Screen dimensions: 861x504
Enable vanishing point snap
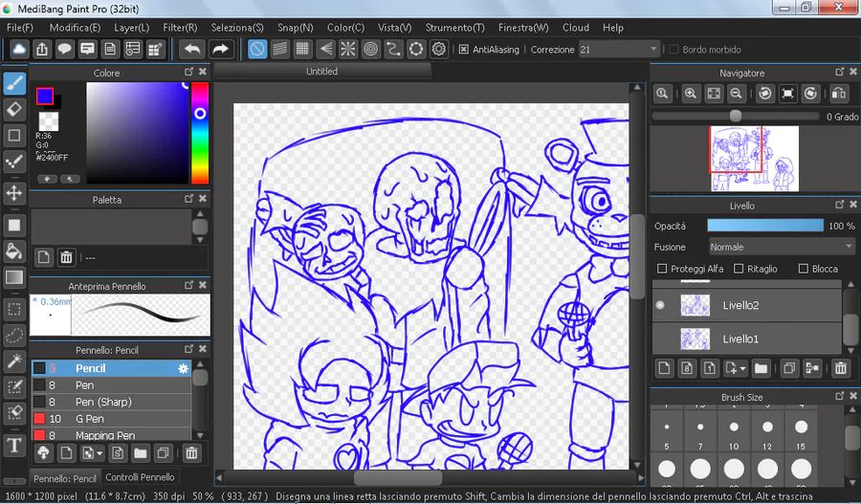pyautogui.click(x=325, y=50)
